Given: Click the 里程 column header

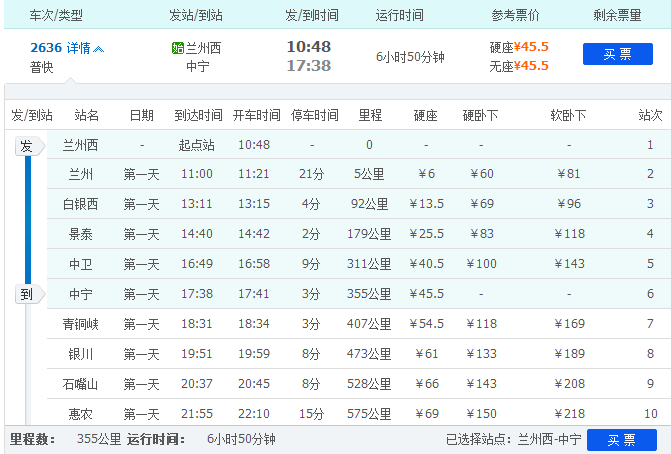Looking at the screenshot, I should coord(369,115).
